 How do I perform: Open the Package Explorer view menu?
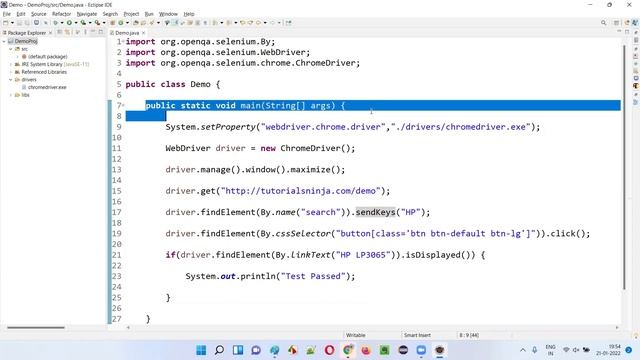pyautogui.click(x=85, y=32)
